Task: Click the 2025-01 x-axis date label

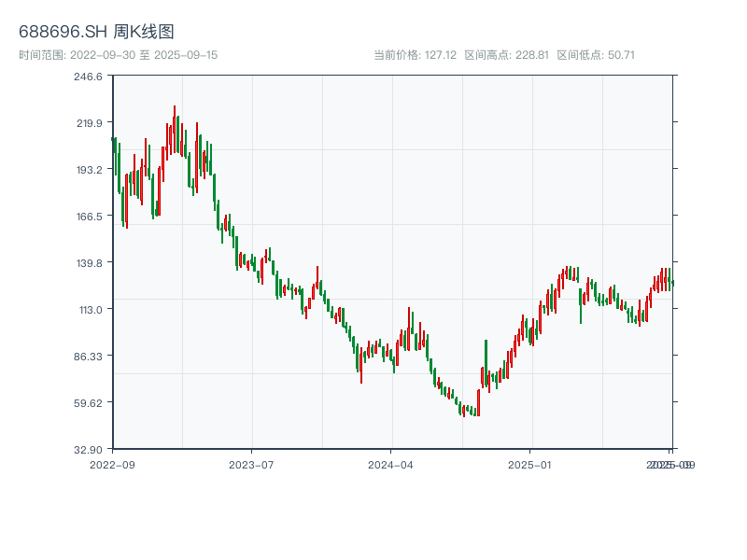Action: (531, 464)
